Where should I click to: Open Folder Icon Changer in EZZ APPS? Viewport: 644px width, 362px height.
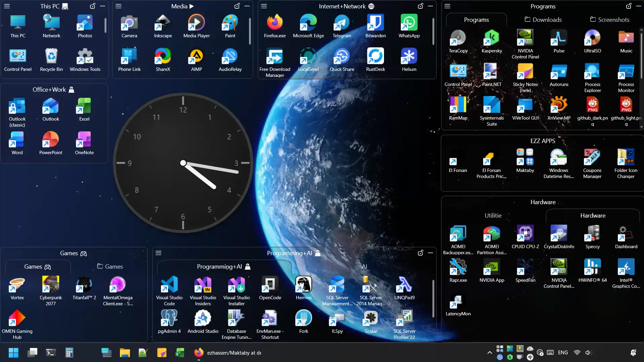click(626, 164)
